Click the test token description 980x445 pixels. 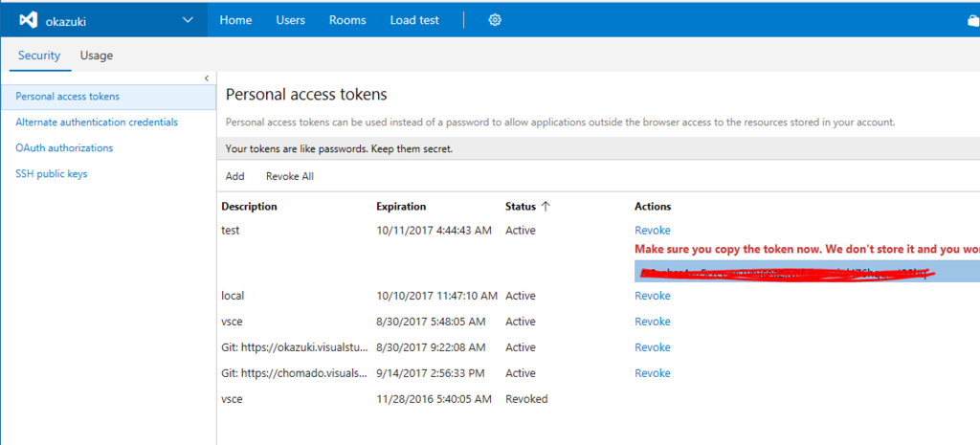coord(231,230)
